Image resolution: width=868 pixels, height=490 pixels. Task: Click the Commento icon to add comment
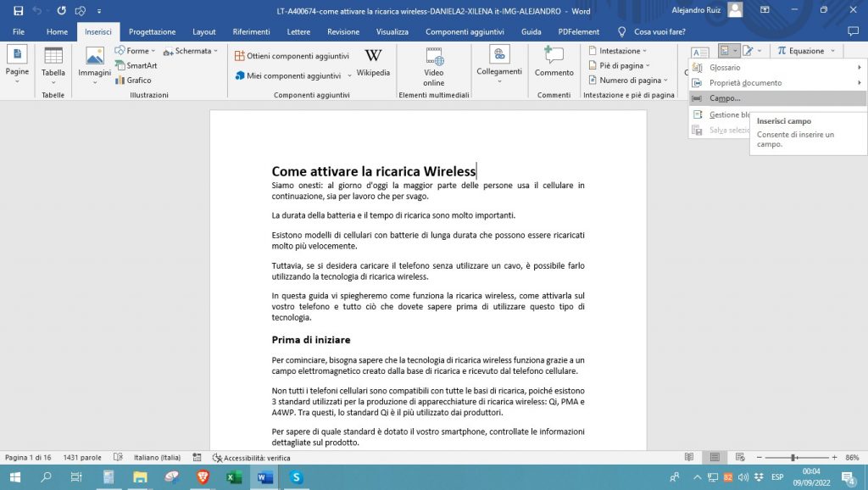click(554, 62)
